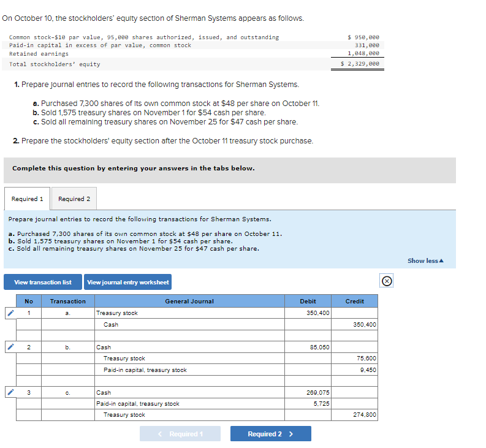Click the Debit column header
Viewport: 486px width, 448px height.
(308, 301)
